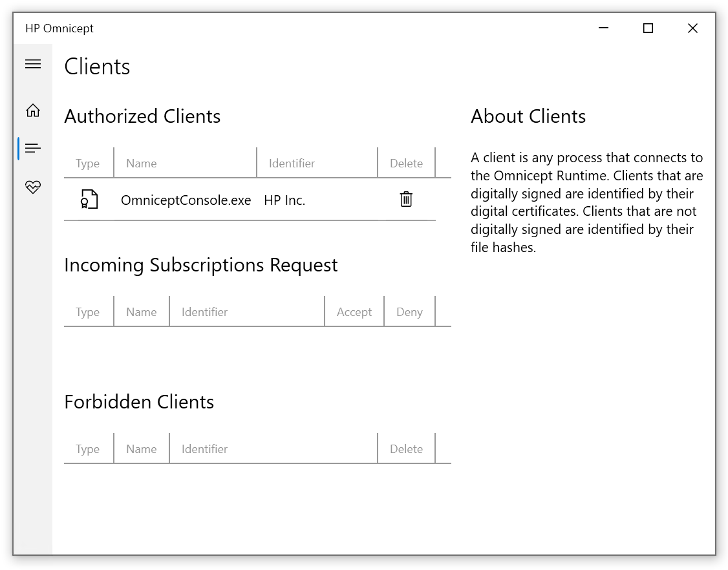
Task: Select the Clients list icon in sidebar
Action: 33,149
